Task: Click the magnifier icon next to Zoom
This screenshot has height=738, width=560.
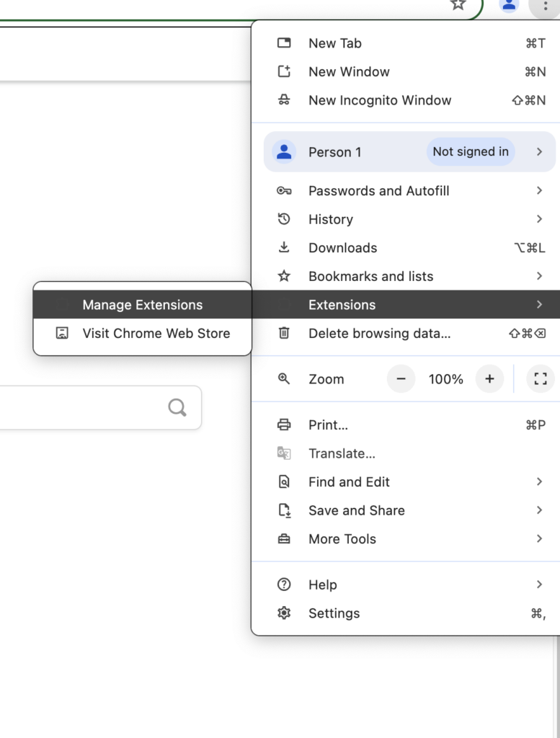Action: 284,379
